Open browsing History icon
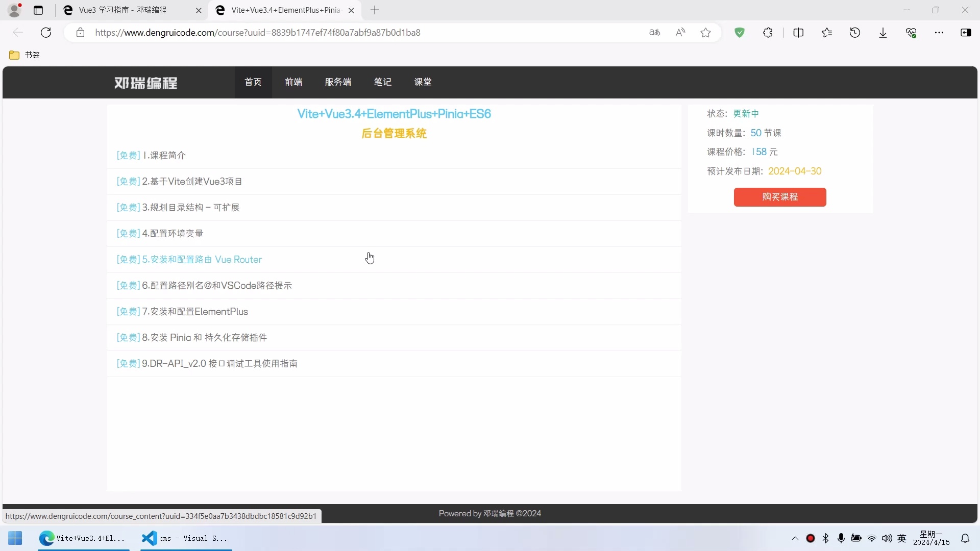Viewport: 980px width, 551px height. (x=855, y=32)
